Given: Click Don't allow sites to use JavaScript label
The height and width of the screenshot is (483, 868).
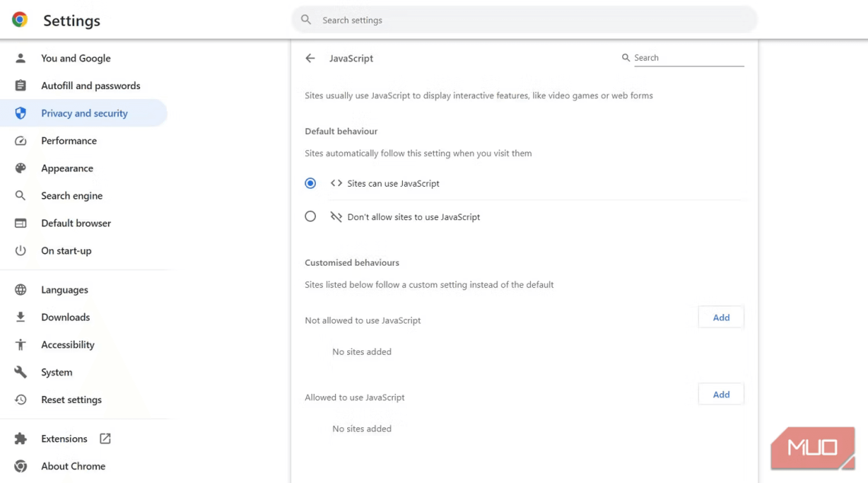Looking at the screenshot, I should click(413, 217).
